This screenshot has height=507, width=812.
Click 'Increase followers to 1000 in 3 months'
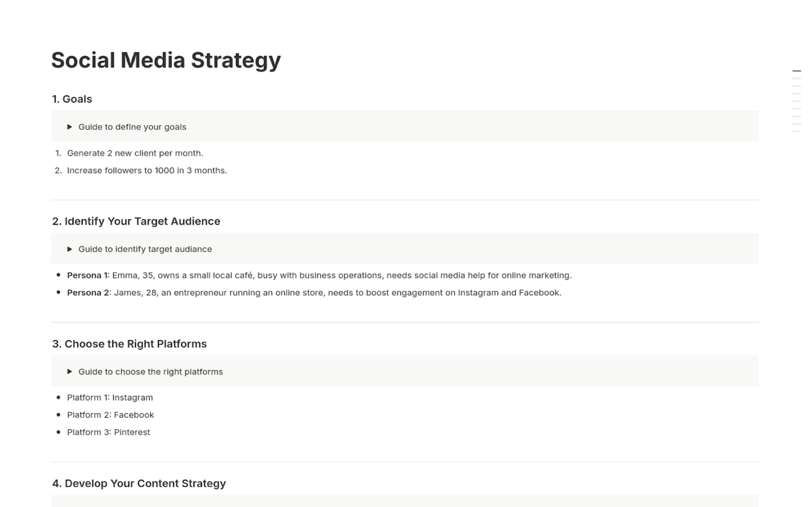pyautogui.click(x=147, y=170)
